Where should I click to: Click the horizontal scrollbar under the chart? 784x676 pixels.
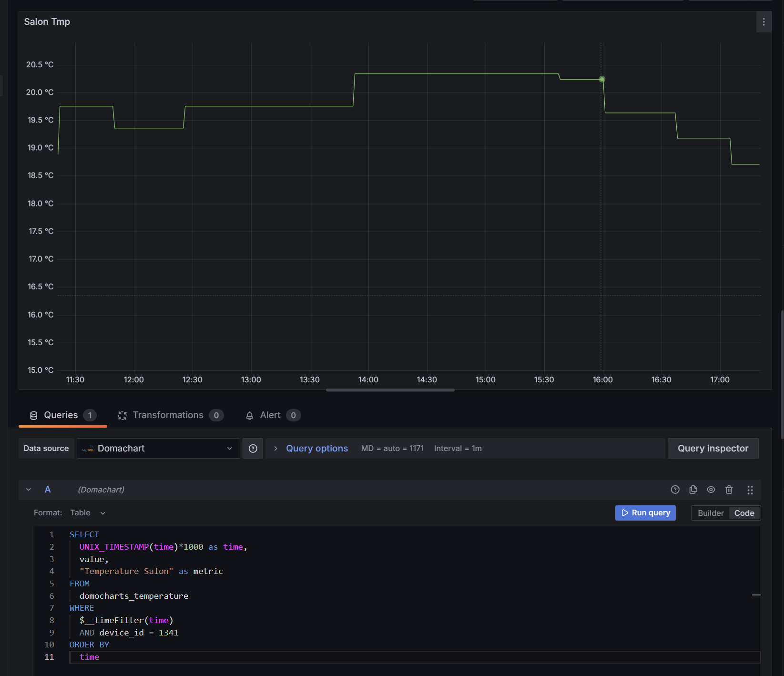point(390,390)
